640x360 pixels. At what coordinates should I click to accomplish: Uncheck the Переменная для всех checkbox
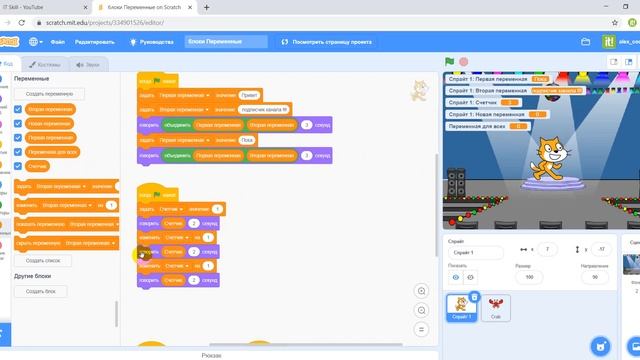coord(18,152)
